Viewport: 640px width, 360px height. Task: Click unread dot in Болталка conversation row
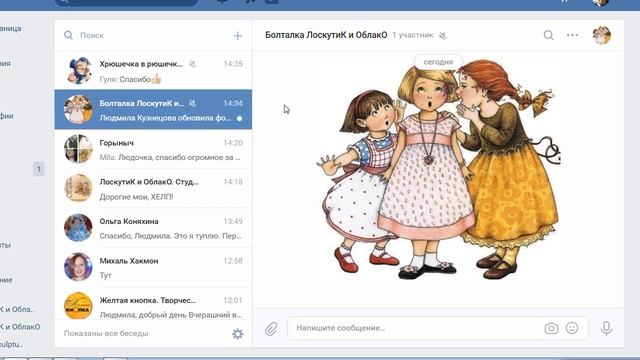click(x=240, y=118)
